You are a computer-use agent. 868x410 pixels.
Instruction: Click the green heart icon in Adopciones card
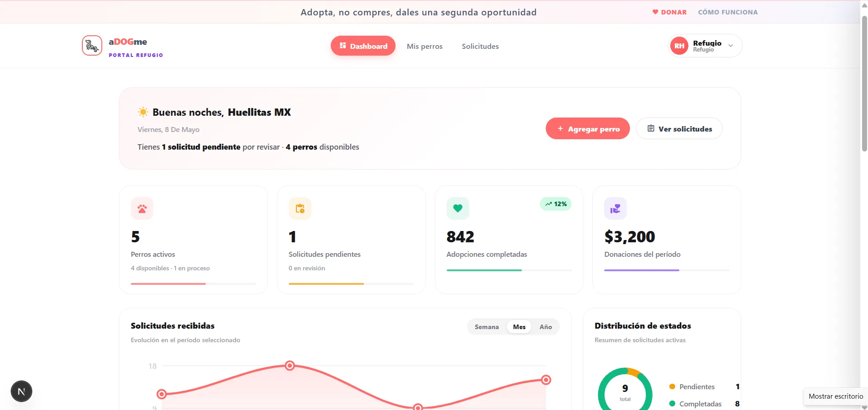458,208
